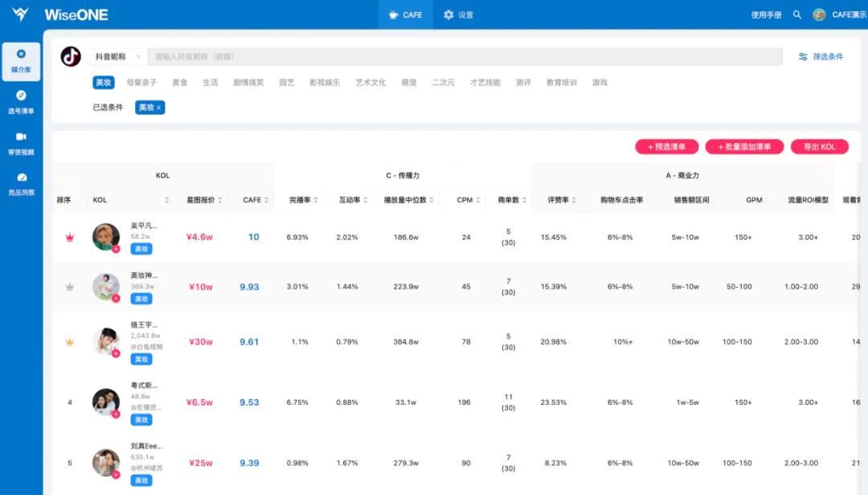Select the 母婴亲子 category filter
The image size is (868, 495).
pos(141,83)
